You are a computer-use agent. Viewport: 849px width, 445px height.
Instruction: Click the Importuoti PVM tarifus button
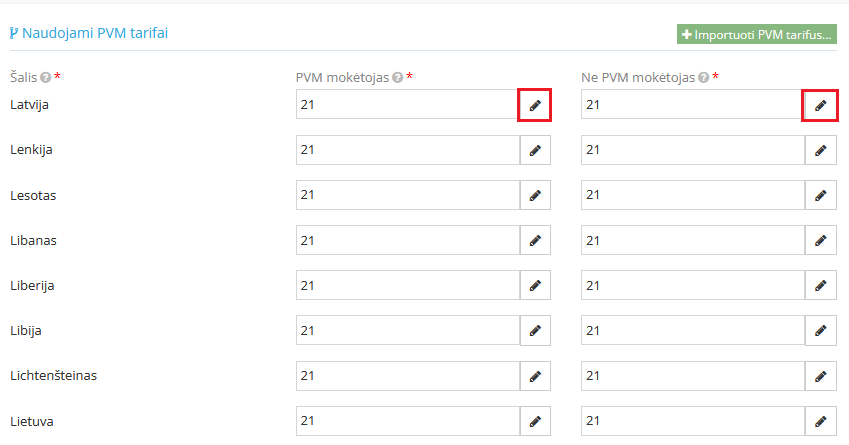[x=756, y=35]
